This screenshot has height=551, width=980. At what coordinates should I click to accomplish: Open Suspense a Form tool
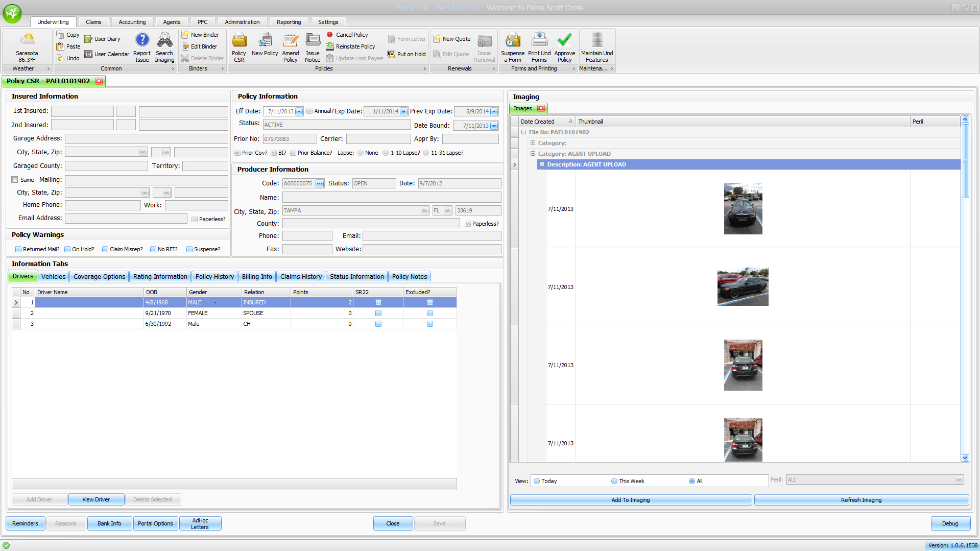(513, 40)
